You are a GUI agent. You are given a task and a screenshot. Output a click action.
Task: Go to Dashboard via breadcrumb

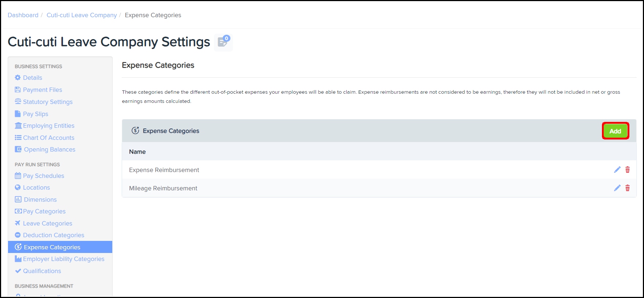23,15
